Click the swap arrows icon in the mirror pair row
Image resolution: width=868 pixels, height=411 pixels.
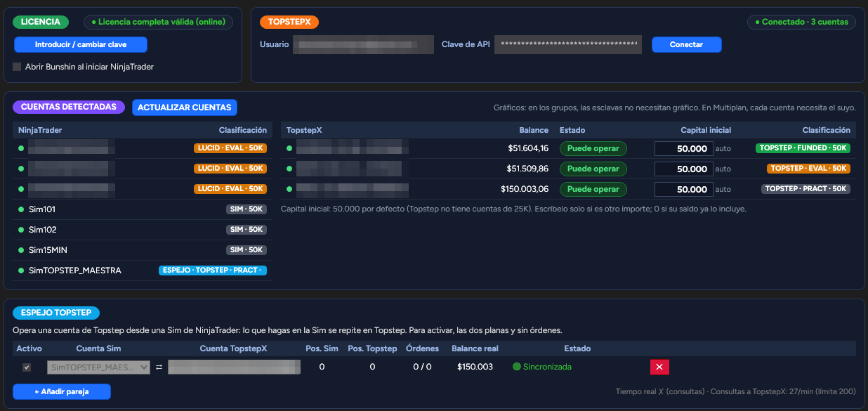159,367
